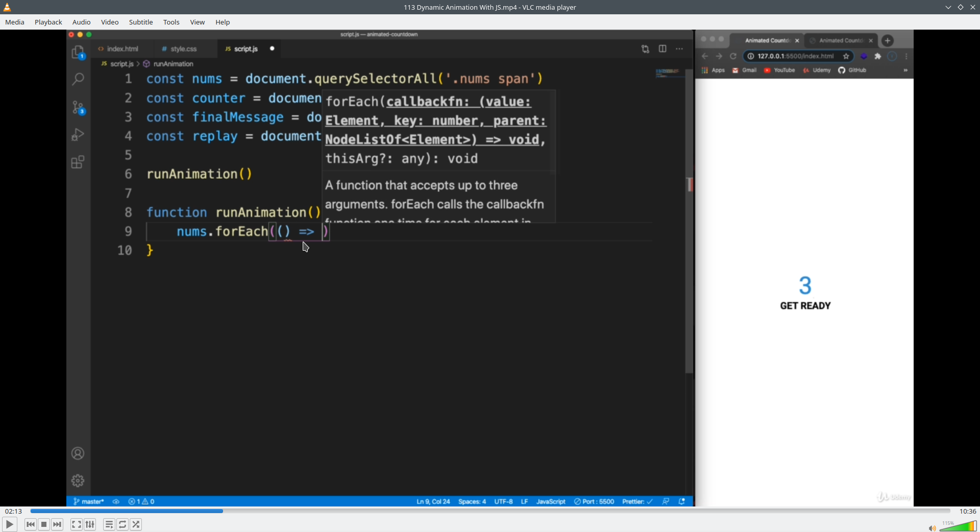Open the YouTube bookmark
The image size is (980, 532).
coord(779,70)
